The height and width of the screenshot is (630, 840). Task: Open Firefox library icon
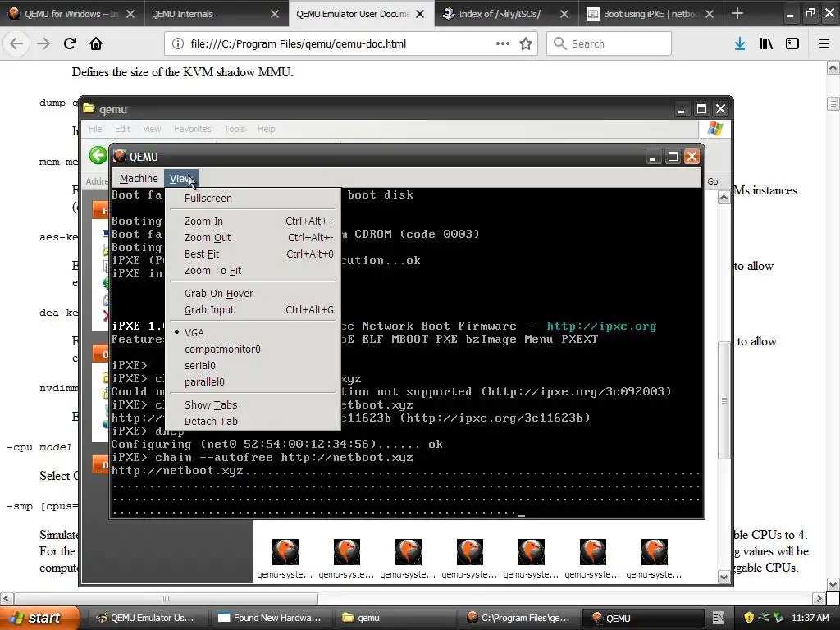(x=766, y=44)
